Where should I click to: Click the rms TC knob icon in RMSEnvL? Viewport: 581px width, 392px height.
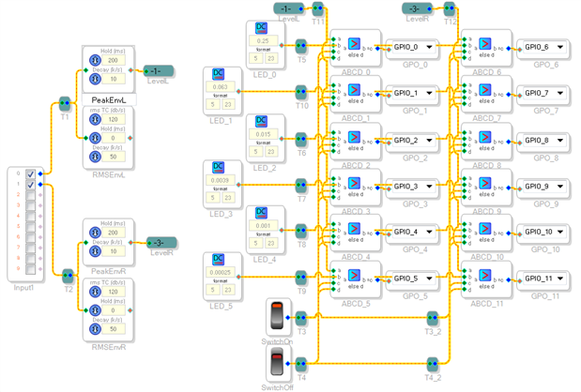pos(95,119)
